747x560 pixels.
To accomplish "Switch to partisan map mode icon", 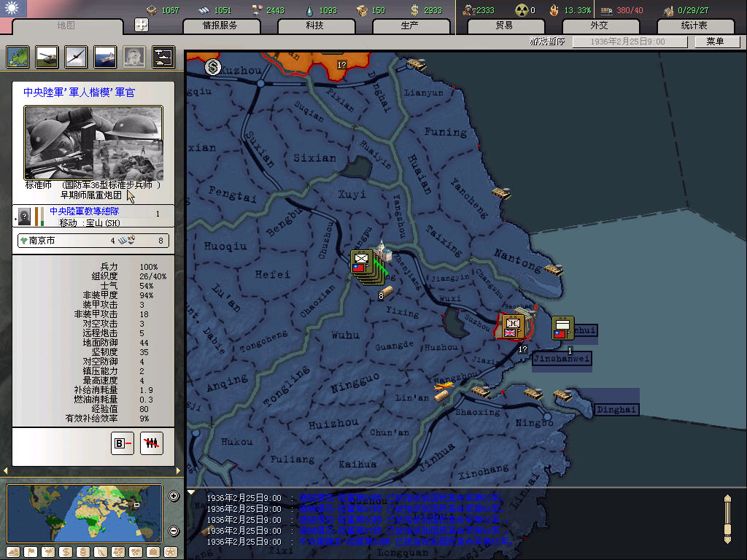I will point(101,552).
